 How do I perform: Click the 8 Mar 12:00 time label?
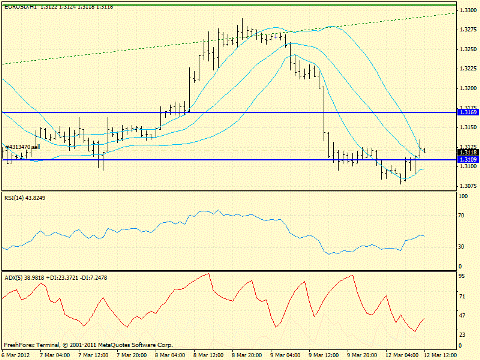(x=209, y=355)
